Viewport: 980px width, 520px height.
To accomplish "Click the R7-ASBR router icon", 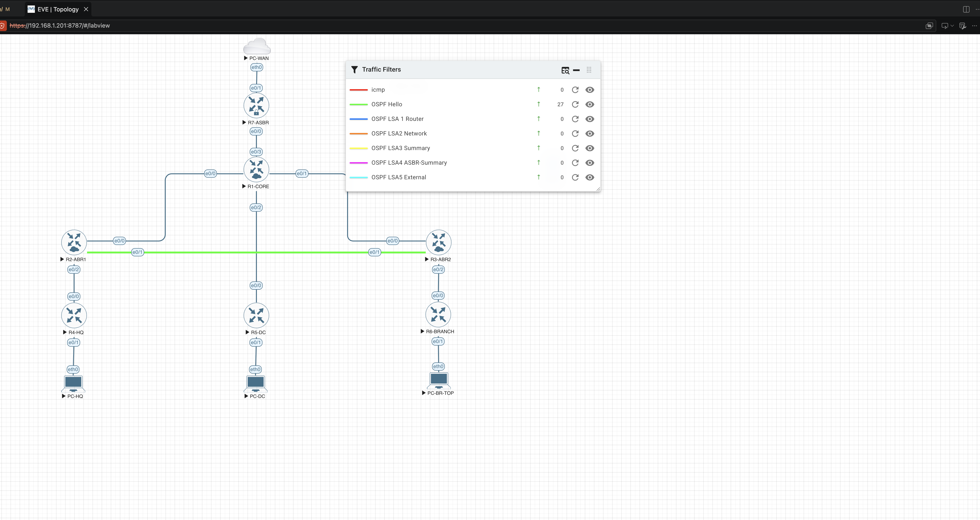I will tap(256, 105).
